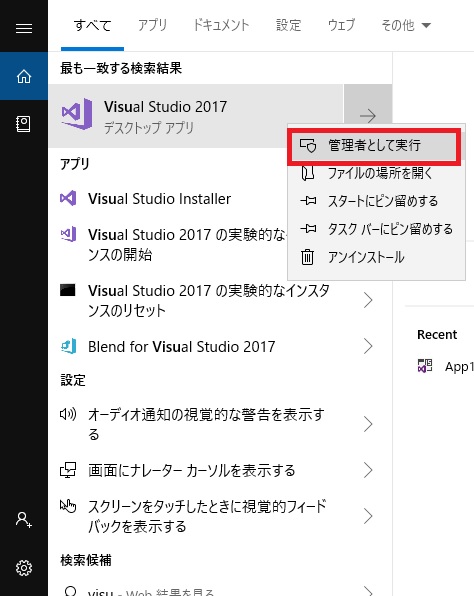Click the search magnifier icon for visu
The image size is (474, 596).
(70, 591)
